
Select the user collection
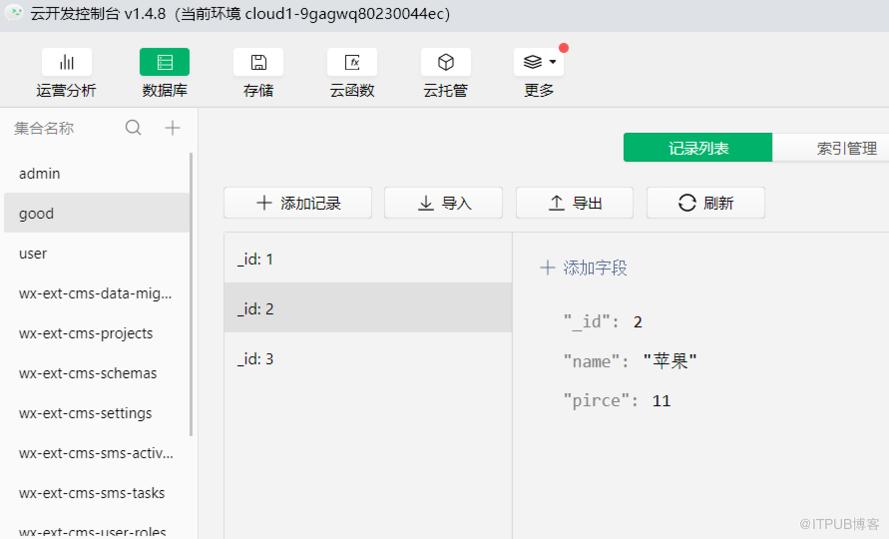[x=96, y=253]
